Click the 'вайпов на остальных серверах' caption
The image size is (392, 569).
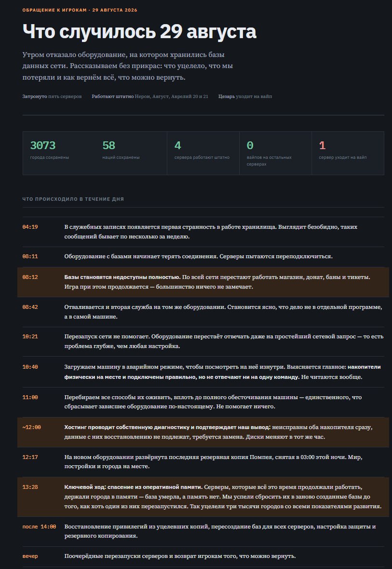coord(269,161)
